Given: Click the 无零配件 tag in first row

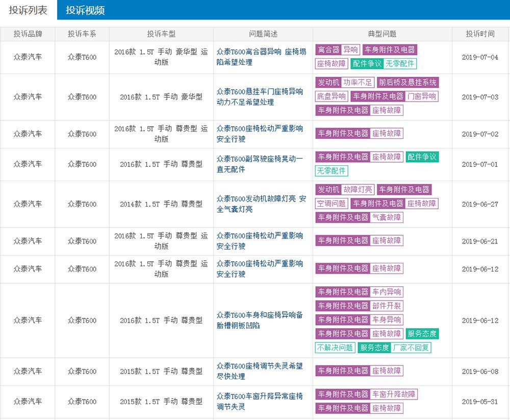Looking at the screenshot, I should pos(400,64).
